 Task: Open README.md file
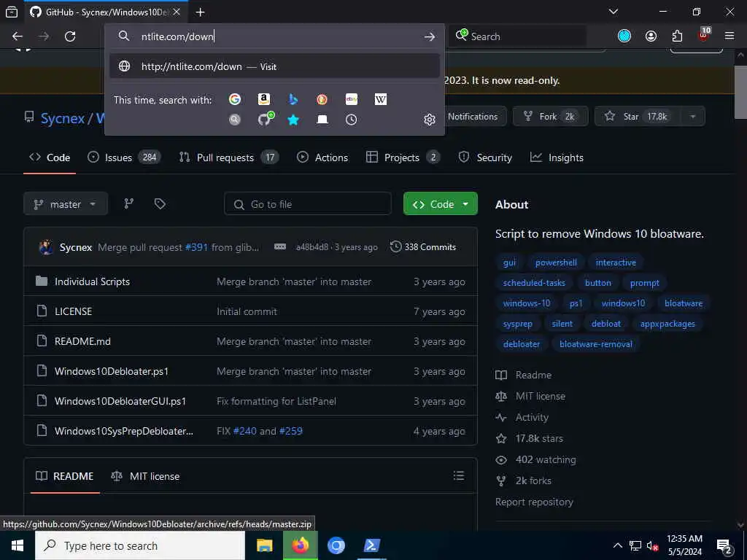click(x=82, y=341)
